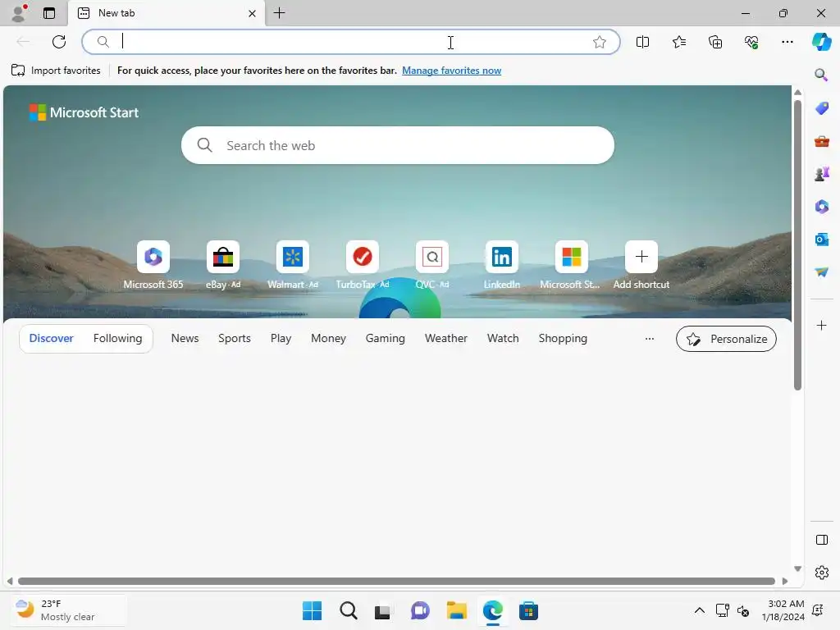Open a new tab with plus button
The height and width of the screenshot is (630, 840).
(279, 13)
